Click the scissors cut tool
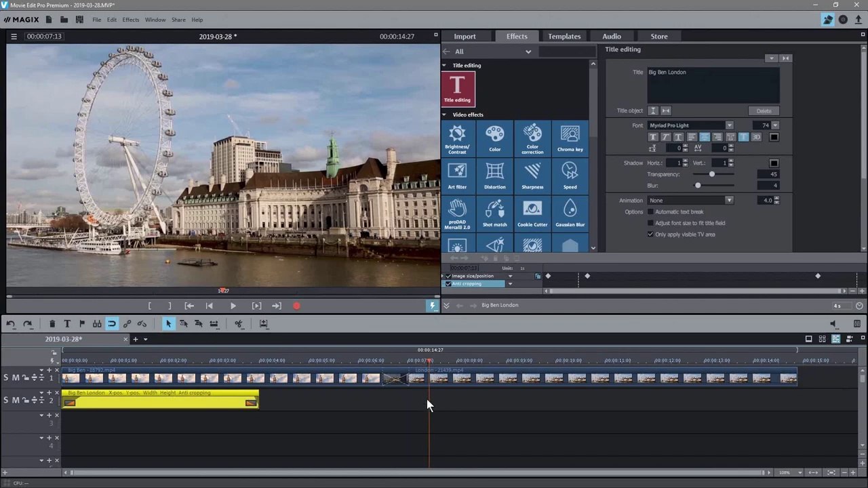Viewport: 868px width, 488px height. pos(239,324)
